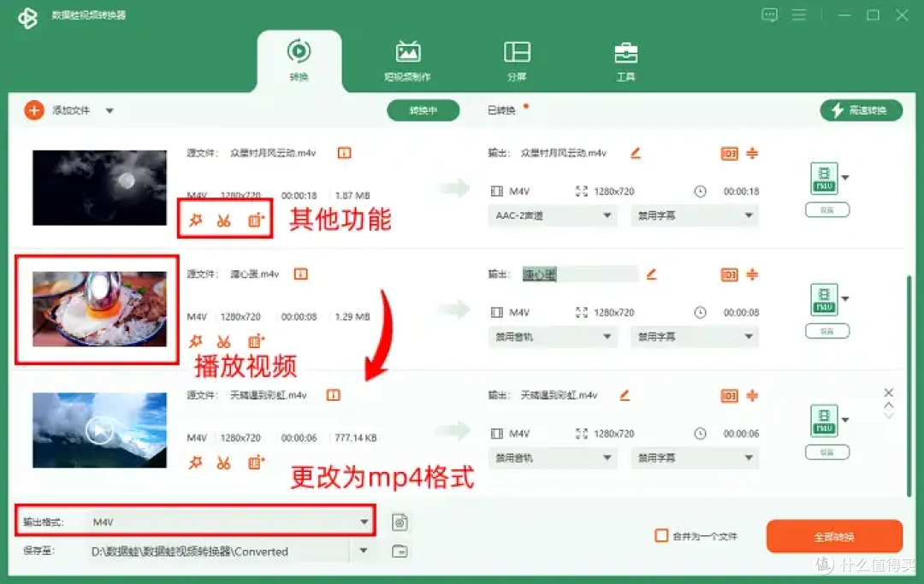Click rename pencil for the 00:00:08 output

pos(651,274)
